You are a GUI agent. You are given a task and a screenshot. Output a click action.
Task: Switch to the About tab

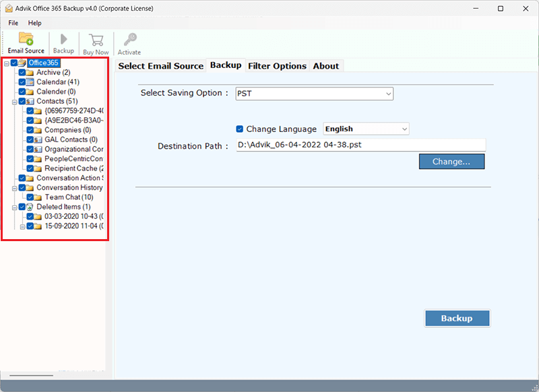pyautogui.click(x=326, y=66)
